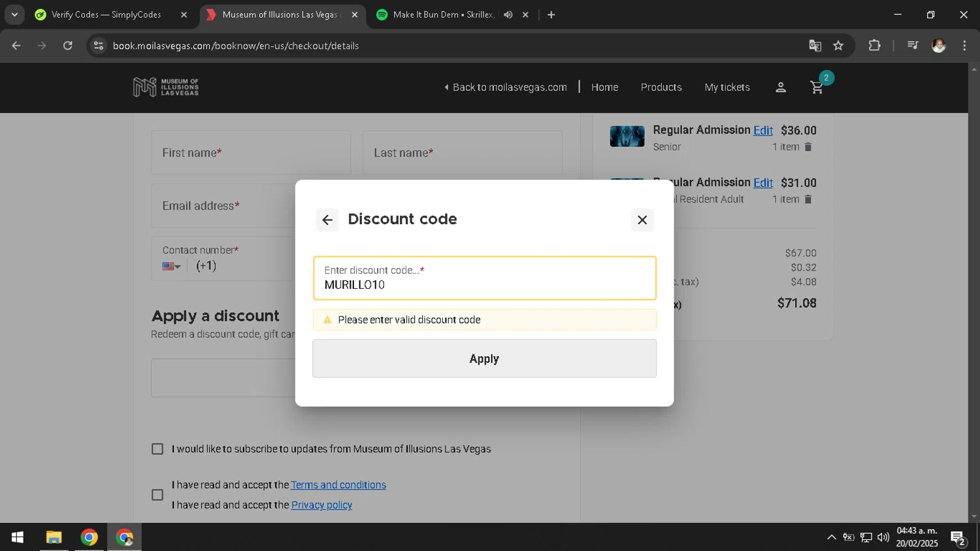Image resolution: width=980 pixels, height=551 pixels.
Task: Go back to the previous page
Action: (x=16, y=45)
